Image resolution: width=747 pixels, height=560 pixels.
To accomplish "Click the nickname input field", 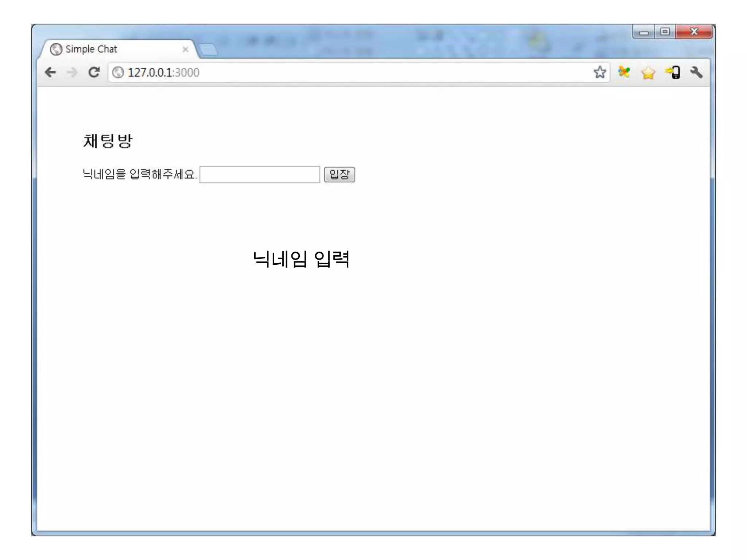I will (260, 174).
